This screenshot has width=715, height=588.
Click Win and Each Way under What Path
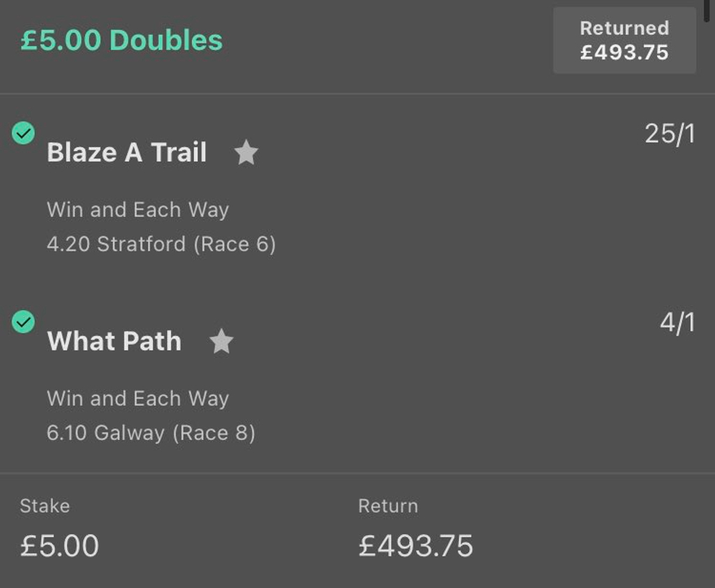click(138, 399)
